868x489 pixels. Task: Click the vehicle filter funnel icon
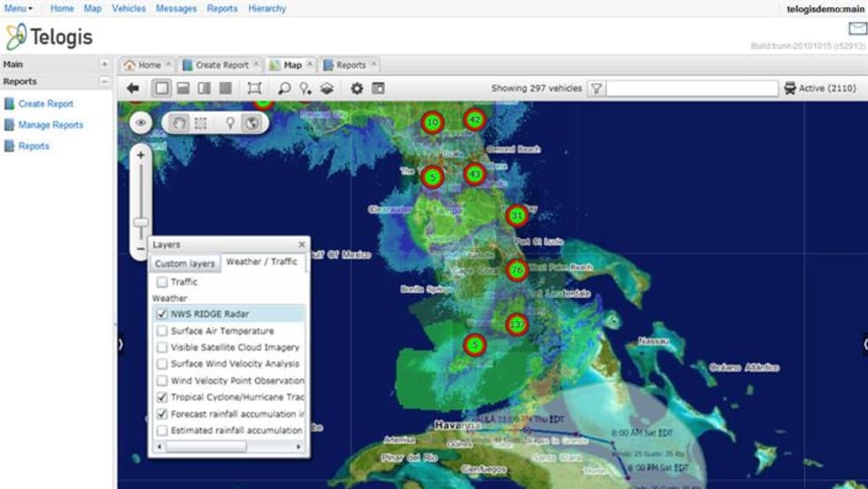(x=596, y=89)
